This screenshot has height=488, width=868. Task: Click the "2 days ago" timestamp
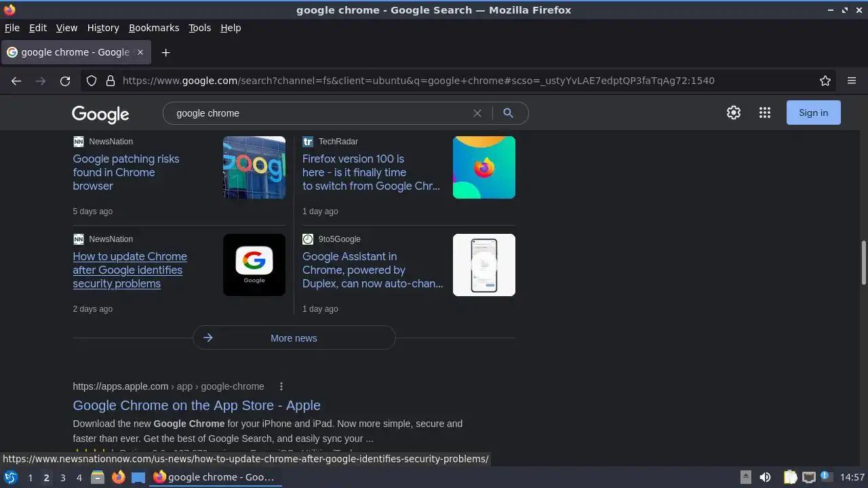[93, 309]
